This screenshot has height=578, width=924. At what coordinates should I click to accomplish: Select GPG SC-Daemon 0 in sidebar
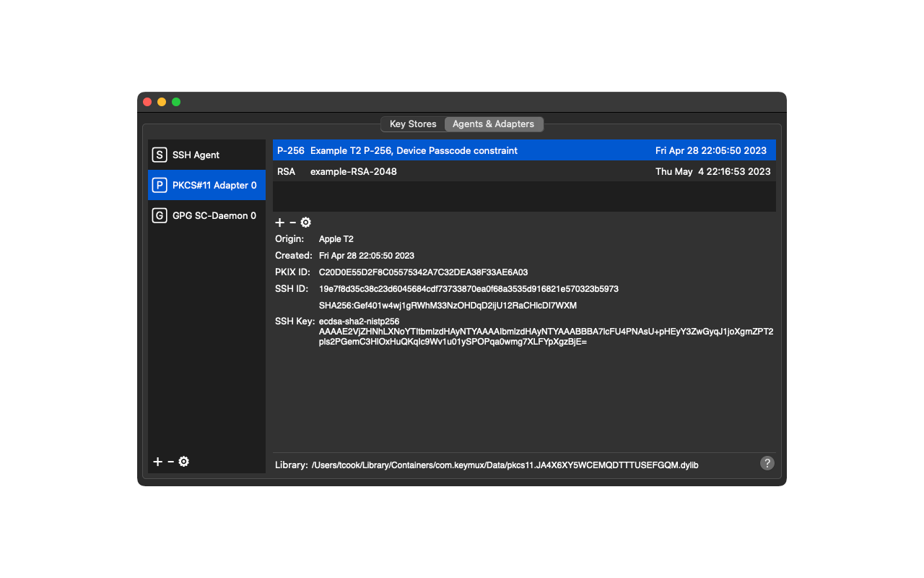click(x=214, y=215)
